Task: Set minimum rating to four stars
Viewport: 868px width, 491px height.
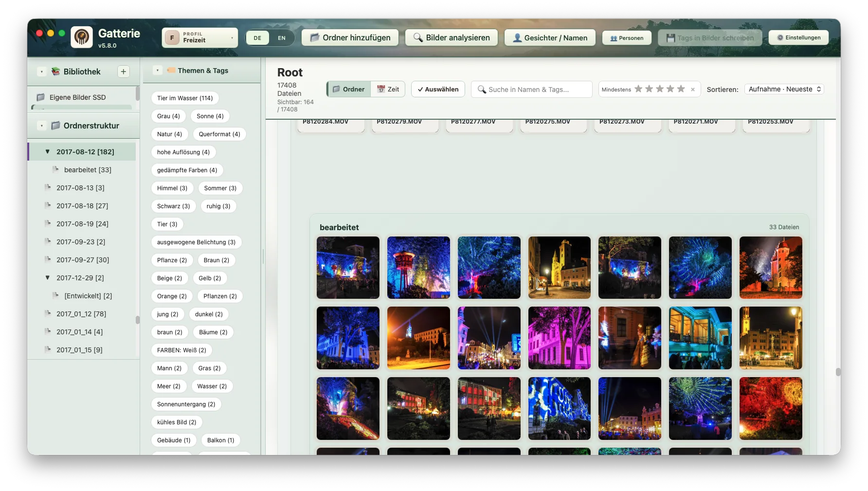Action: point(670,89)
